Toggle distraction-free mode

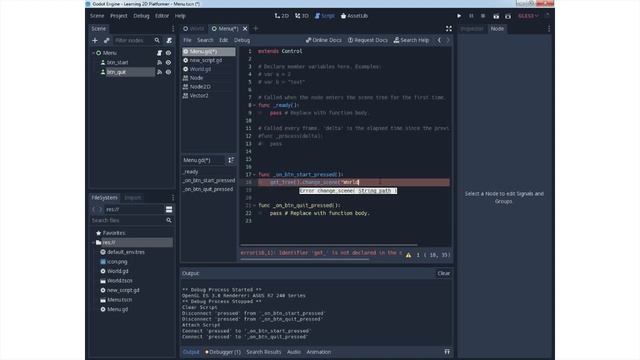pyautogui.click(x=449, y=29)
